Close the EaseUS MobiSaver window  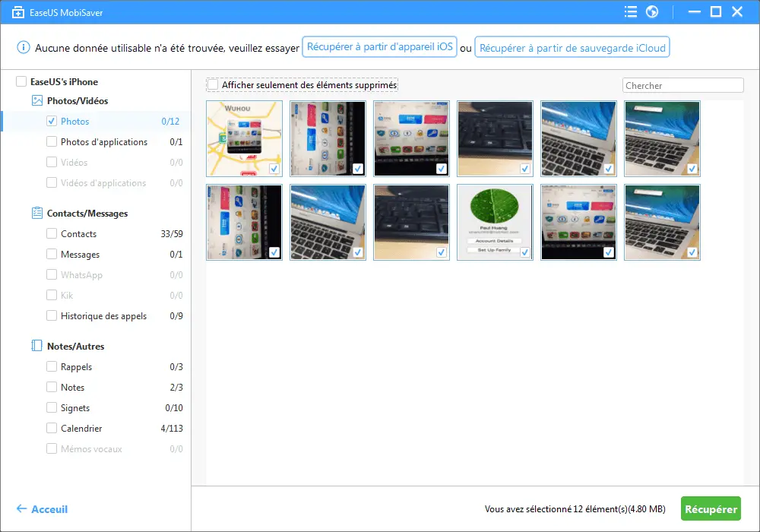point(737,11)
